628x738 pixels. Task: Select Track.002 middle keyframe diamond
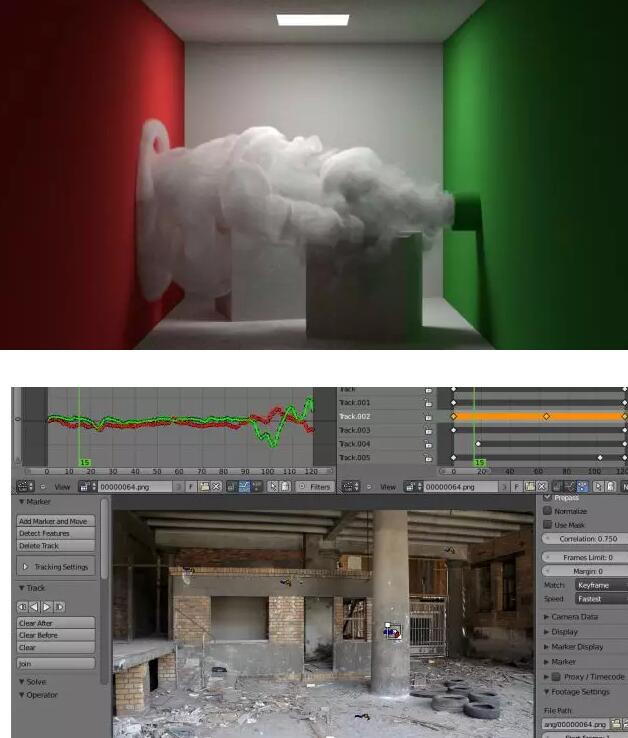[547, 417]
